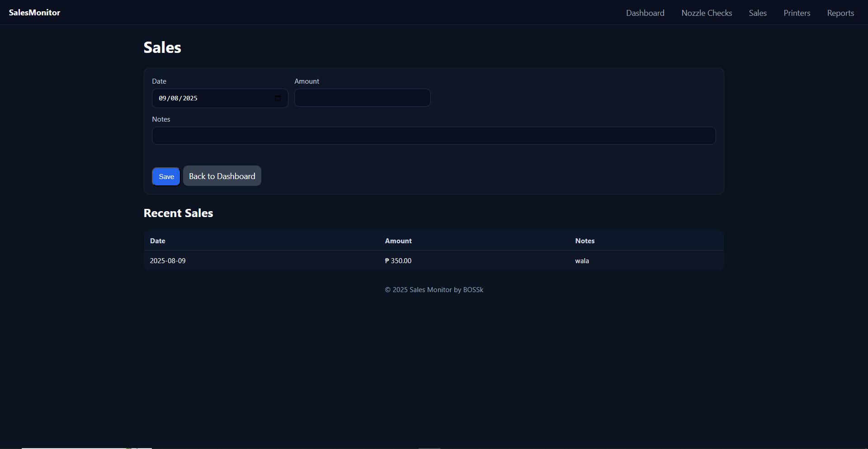Click the Amount column header

(x=398, y=241)
